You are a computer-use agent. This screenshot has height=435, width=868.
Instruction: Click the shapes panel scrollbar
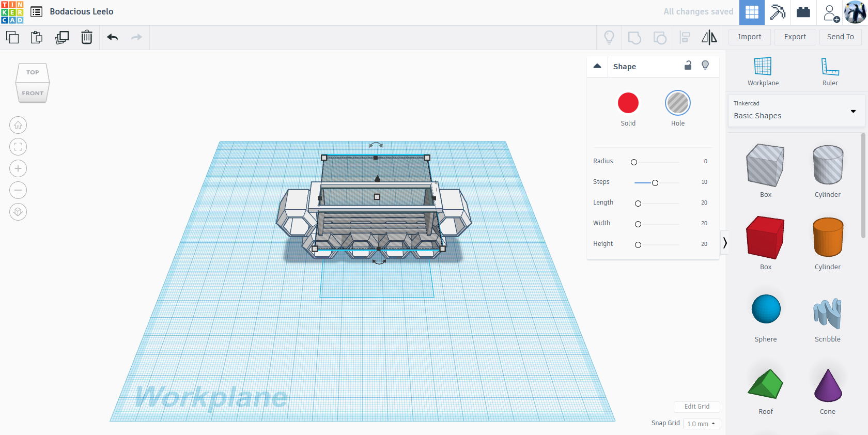click(x=863, y=186)
